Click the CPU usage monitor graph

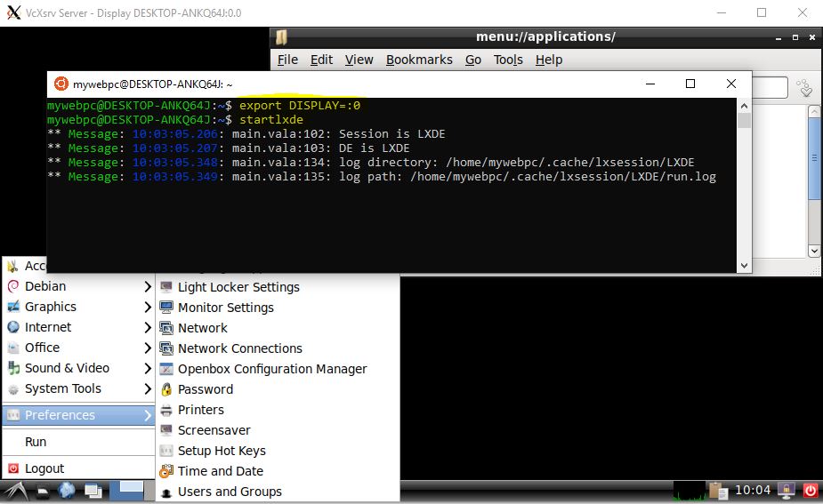pos(690,491)
